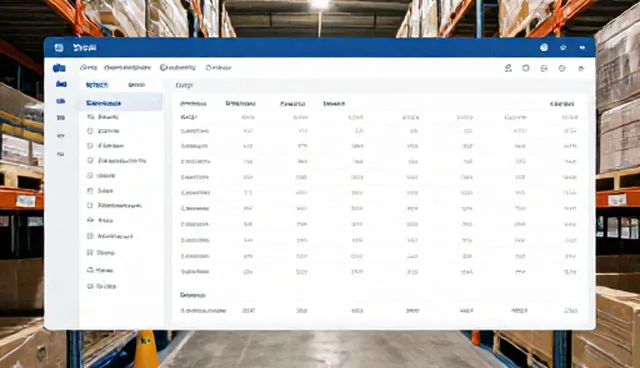Click the app logo in the blue title bar
Screen dimensions: 640x368
(x=59, y=48)
